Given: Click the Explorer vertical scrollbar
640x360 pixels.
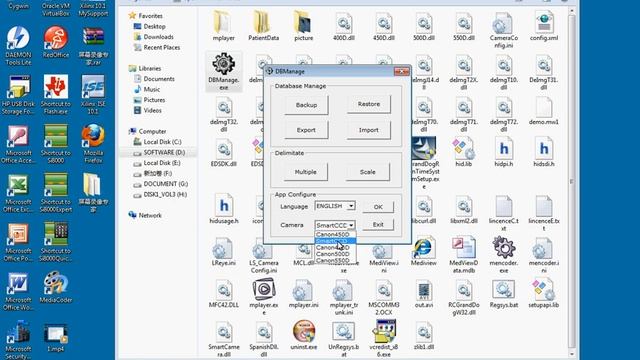Looking at the screenshot, I should 571,182.
